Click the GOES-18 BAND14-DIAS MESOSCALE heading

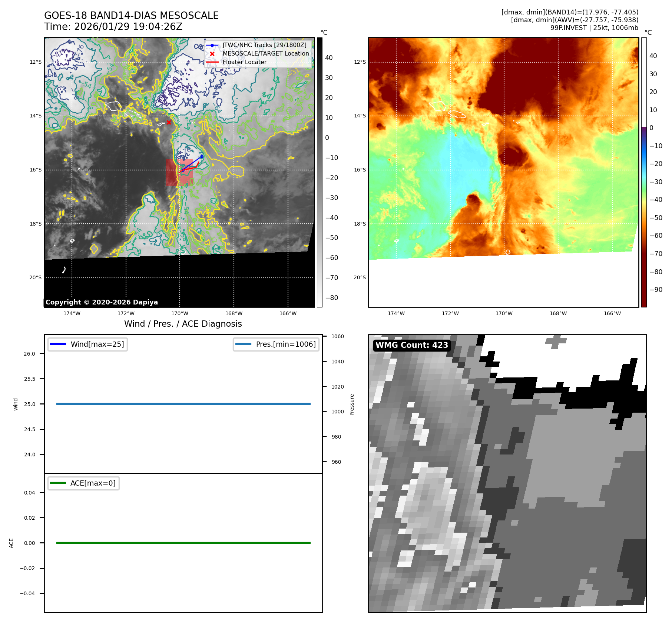point(131,16)
